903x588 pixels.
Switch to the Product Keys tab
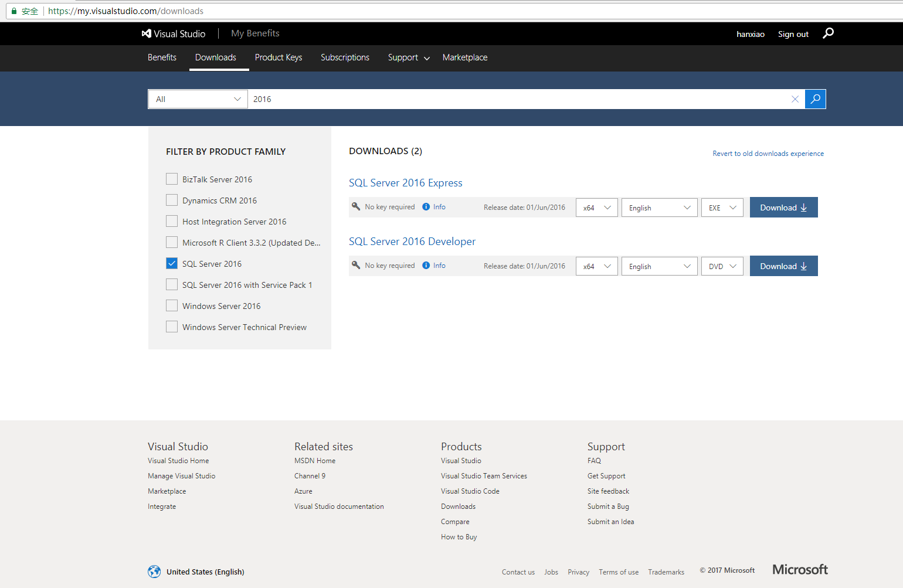(x=279, y=57)
